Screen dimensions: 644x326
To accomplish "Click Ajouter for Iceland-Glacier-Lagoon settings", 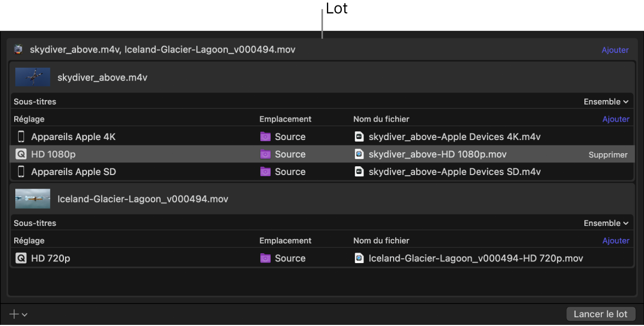I will pyautogui.click(x=616, y=241).
